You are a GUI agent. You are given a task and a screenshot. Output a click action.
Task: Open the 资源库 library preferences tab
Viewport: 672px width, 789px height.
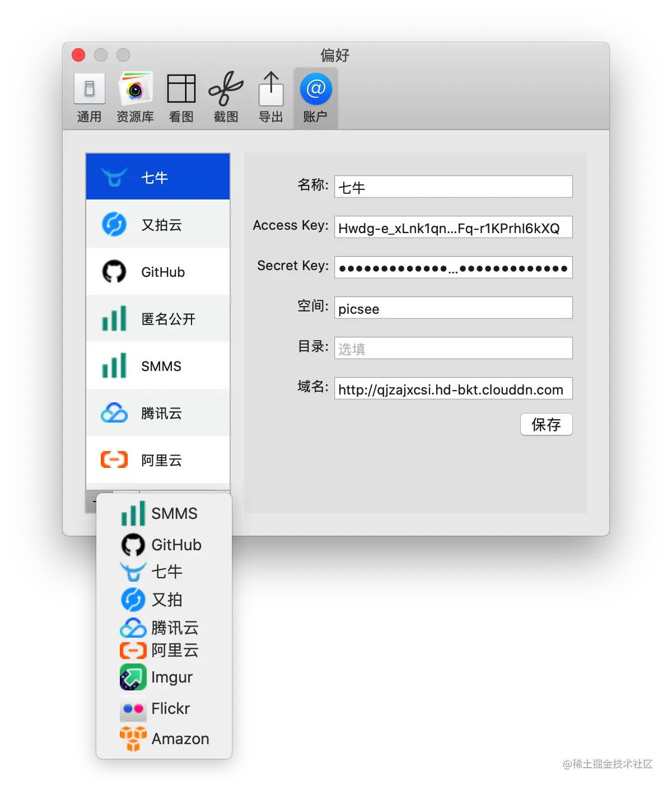pos(135,98)
